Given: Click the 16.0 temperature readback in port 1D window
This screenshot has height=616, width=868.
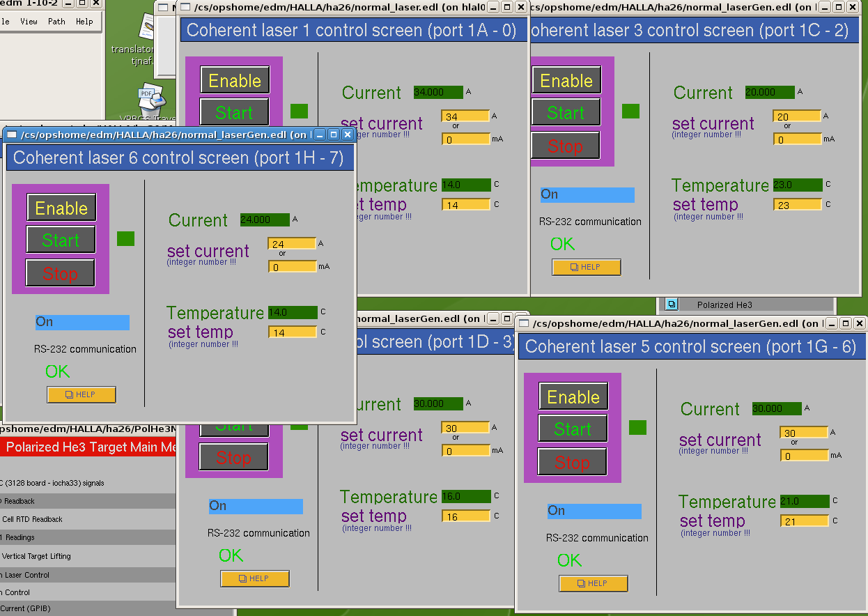Looking at the screenshot, I should 466,496.
